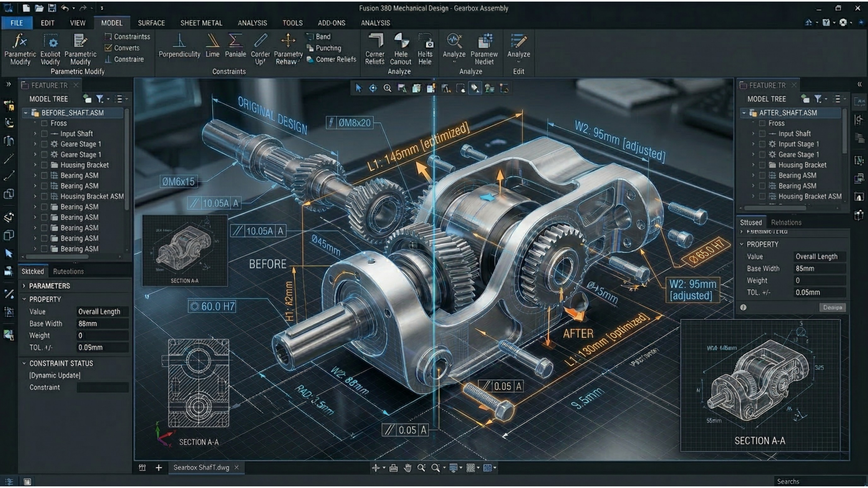Collapse the BEFORE_SHAFT.ASM assembly
Screen dimensions: 868x488
pos(25,113)
